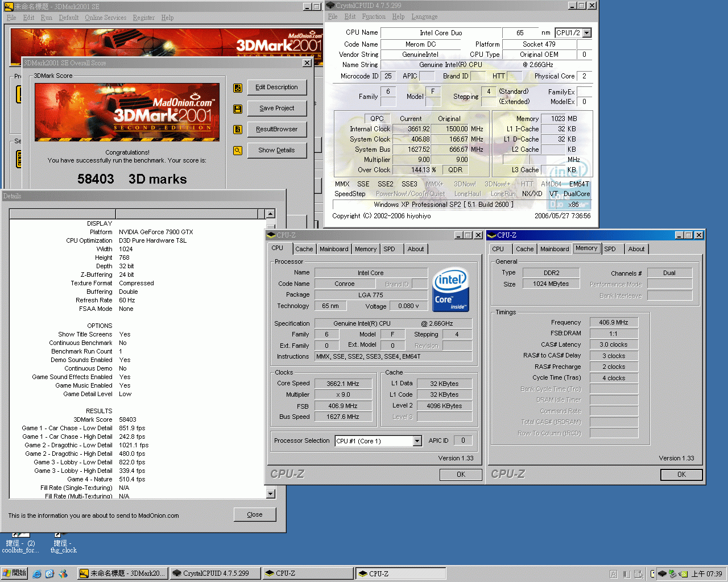This screenshot has height=582, width=728.
Task: Click the 3DMark2001 SE title bar icon
Action: tap(9, 7)
